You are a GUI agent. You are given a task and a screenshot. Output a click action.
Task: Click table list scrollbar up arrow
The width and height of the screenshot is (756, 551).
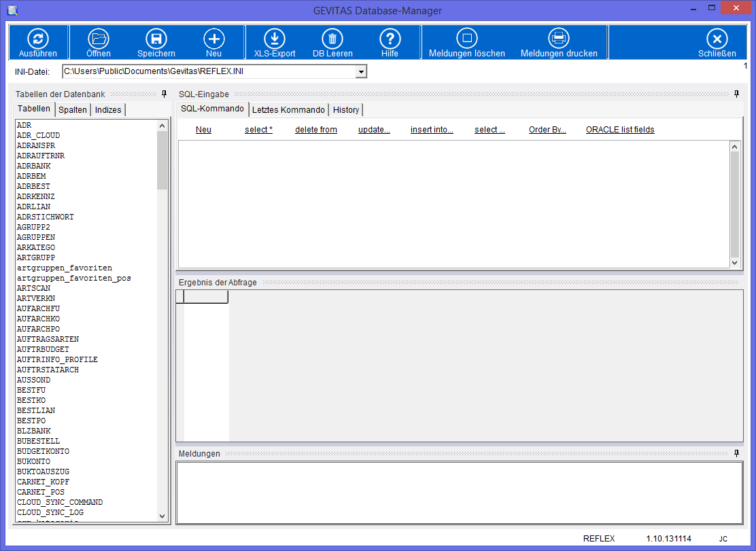[162, 126]
